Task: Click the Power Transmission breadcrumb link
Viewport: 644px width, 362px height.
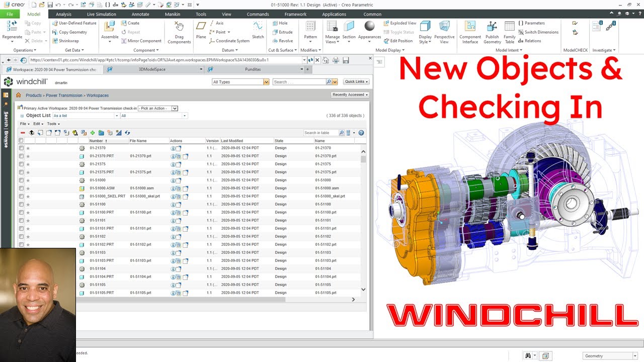Action: (x=64, y=95)
